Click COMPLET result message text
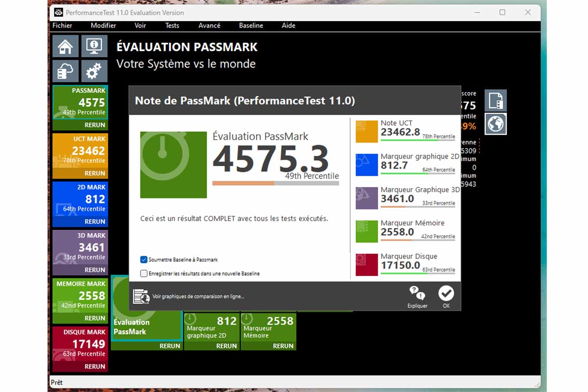The image size is (588, 392). click(234, 219)
